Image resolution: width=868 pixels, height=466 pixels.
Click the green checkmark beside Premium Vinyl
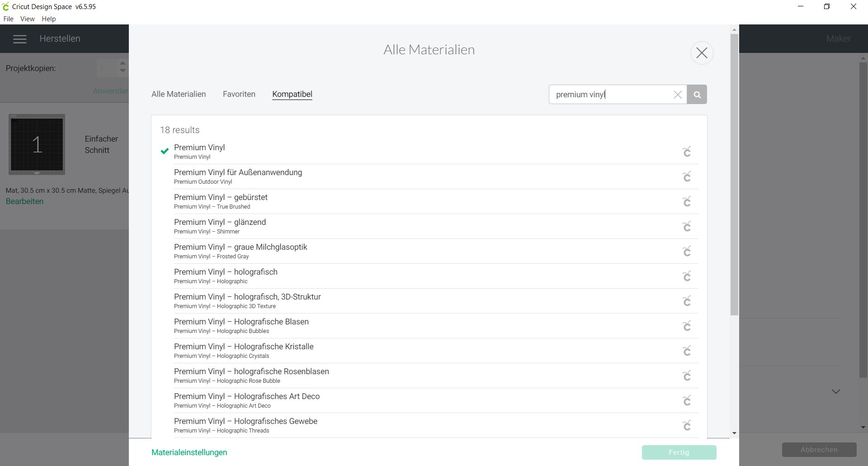(165, 151)
